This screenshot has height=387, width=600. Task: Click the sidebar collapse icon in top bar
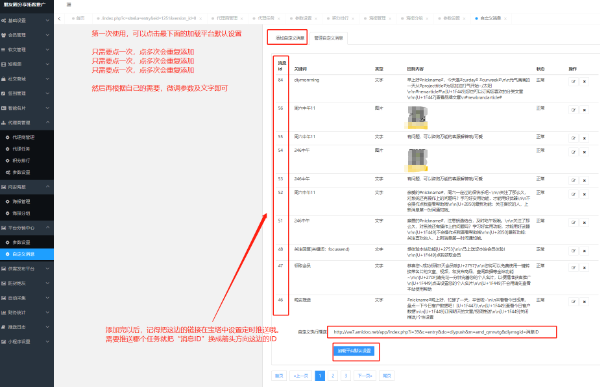[x=69, y=5]
